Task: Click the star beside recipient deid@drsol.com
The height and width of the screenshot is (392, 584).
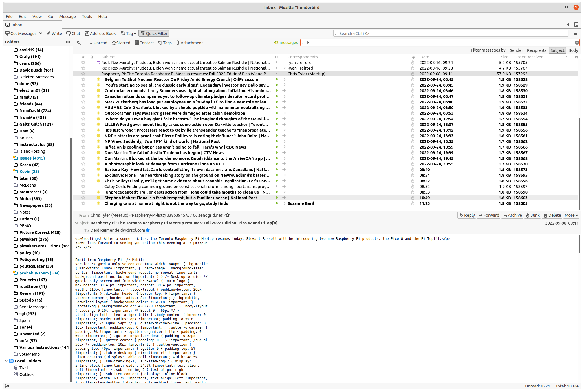Action: tap(148, 230)
